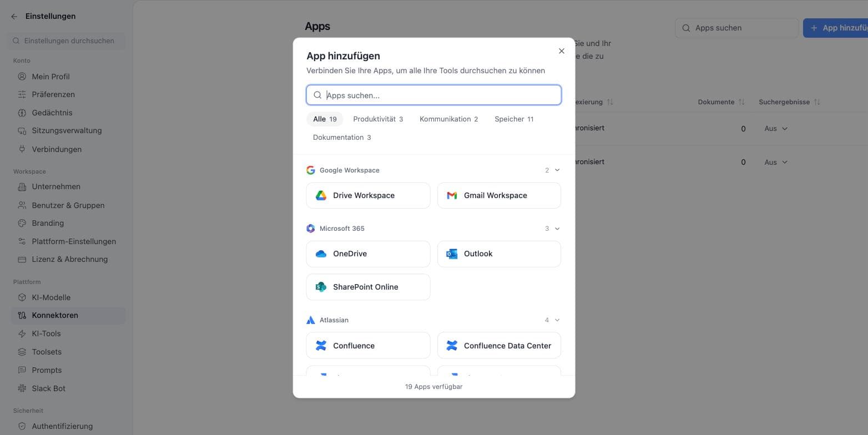Image resolution: width=868 pixels, height=435 pixels.
Task: Select the Produktivität filter tab
Action: 378,119
